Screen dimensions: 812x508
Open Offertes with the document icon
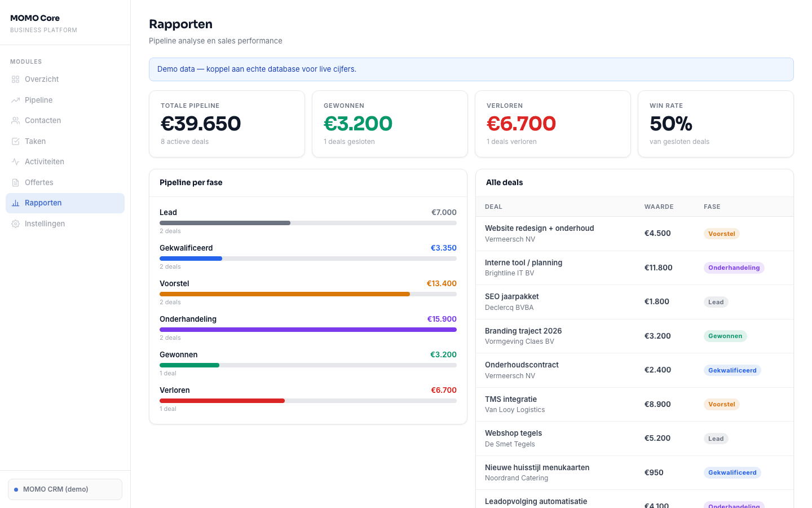pos(15,182)
